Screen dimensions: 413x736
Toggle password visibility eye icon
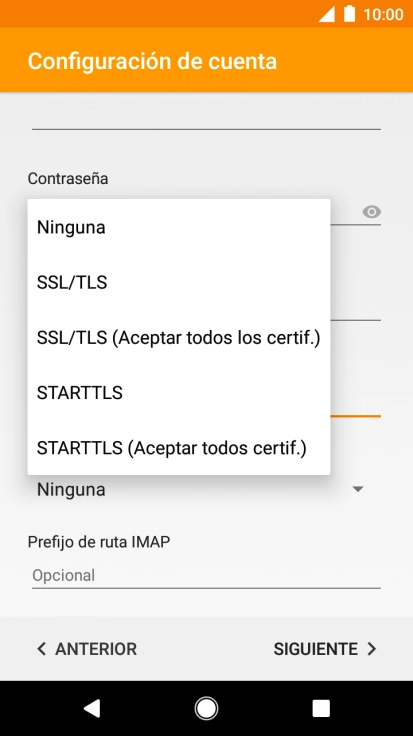click(x=371, y=212)
